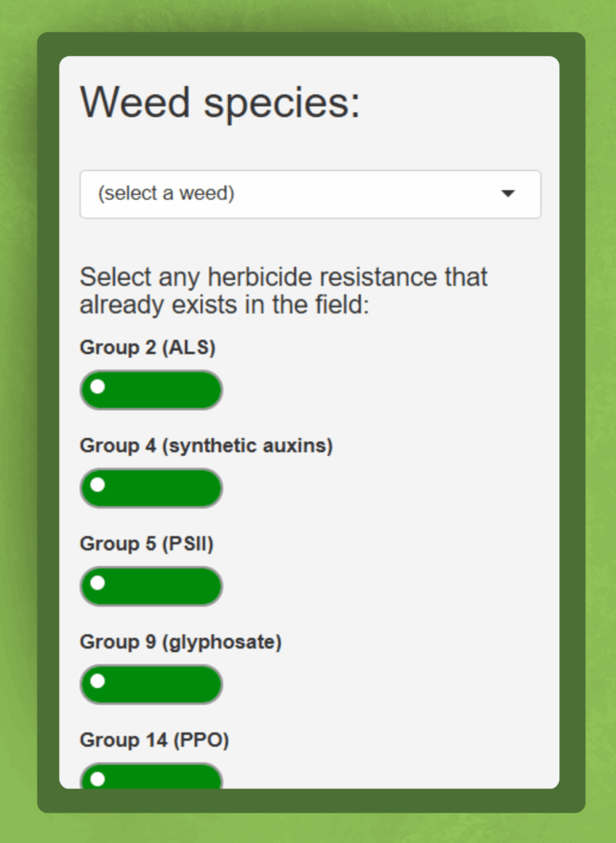616x843 pixels.
Task: Select the "Group 14 (PPO)" label text
Action: [x=154, y=740]
